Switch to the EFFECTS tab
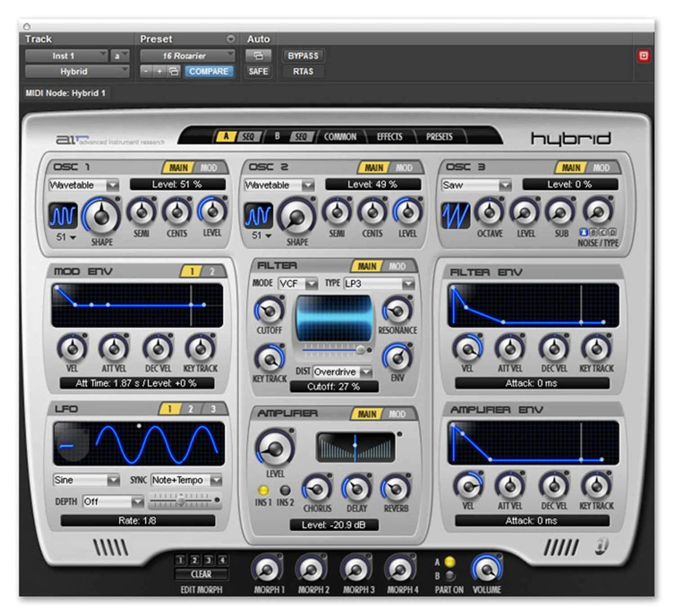The width and height of the screenshot is (674, 616). [389, 137]
